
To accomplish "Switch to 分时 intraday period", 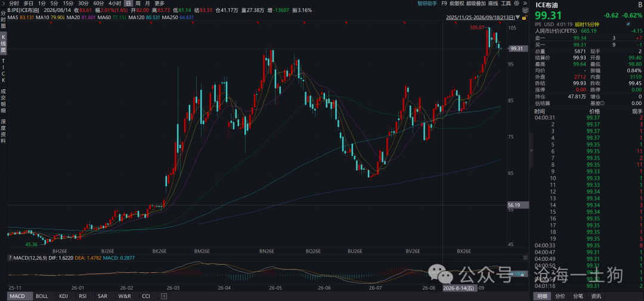I will coord(14,3).
